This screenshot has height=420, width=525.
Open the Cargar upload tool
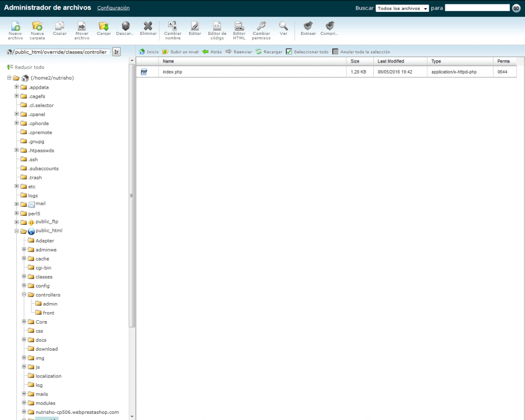pyautogui.click(x=104, y=29)
